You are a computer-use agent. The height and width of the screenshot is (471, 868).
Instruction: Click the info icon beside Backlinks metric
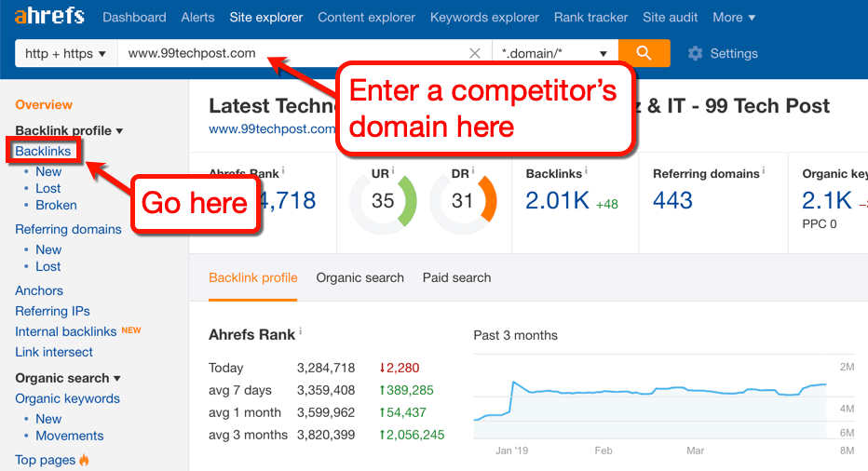586,170
